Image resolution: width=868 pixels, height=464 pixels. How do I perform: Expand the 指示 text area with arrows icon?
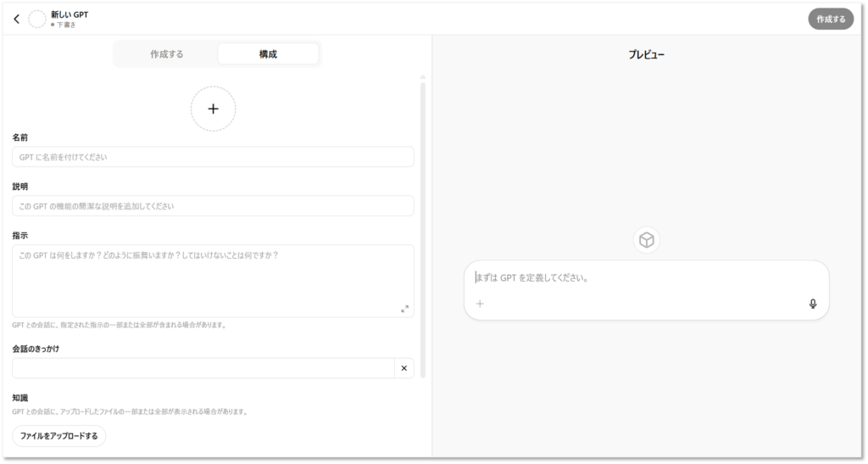(x=404, y=309)
